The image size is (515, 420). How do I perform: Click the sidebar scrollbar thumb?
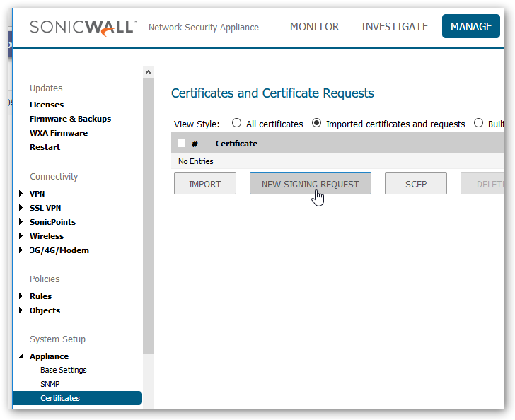point(148,216)
